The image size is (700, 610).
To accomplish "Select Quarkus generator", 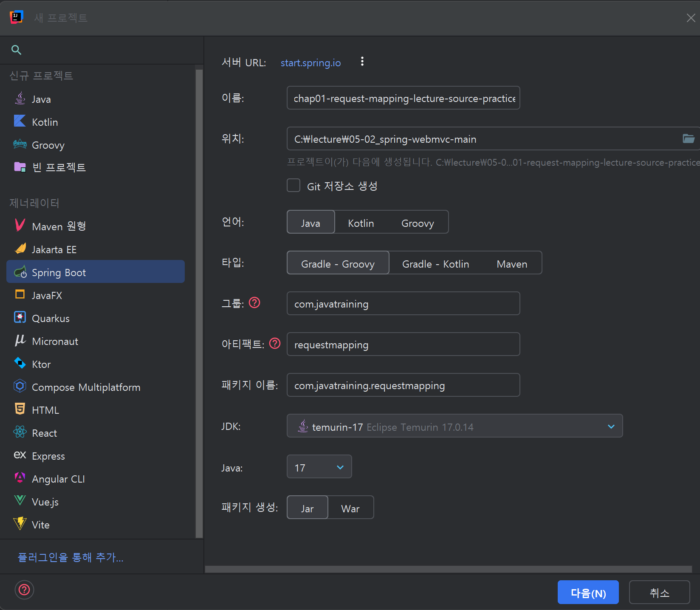I will (x=96, y=318).
